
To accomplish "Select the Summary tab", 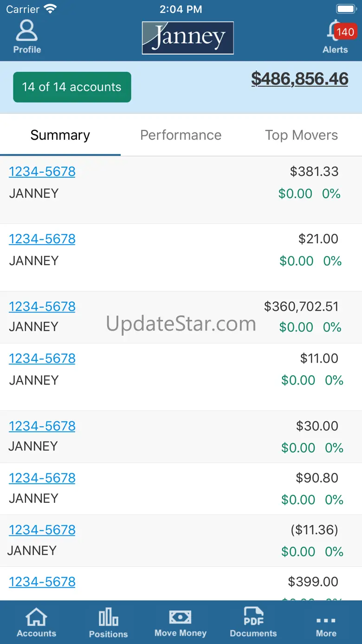I will coord(60,135).
